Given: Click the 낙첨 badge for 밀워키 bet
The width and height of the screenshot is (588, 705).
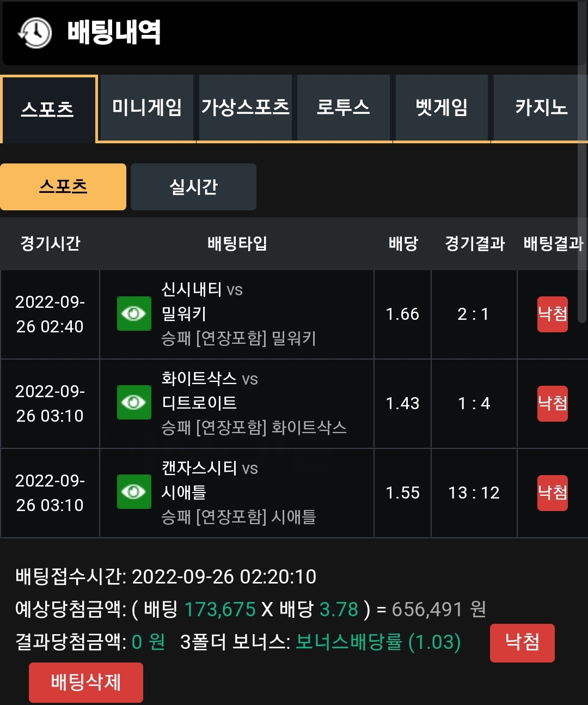Looking at the screenshot, I should (x=553, y=314).
